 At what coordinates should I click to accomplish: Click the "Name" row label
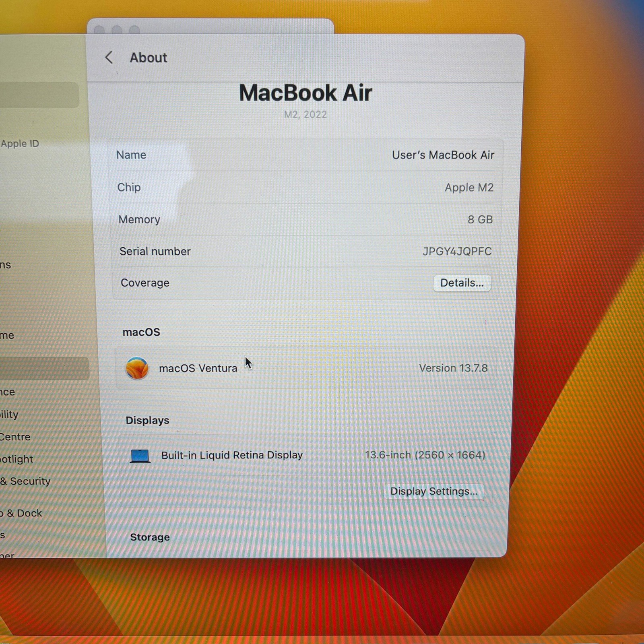(x=131, y=155)
